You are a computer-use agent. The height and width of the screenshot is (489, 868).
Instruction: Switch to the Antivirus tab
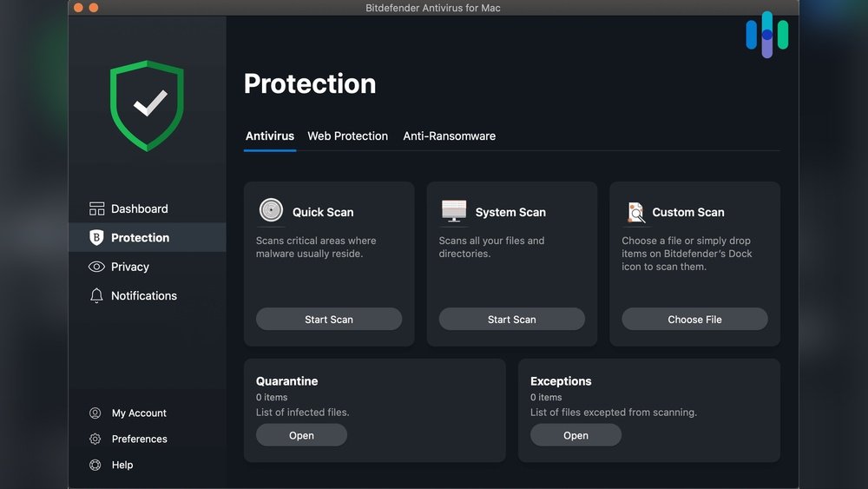click(270, 136)
